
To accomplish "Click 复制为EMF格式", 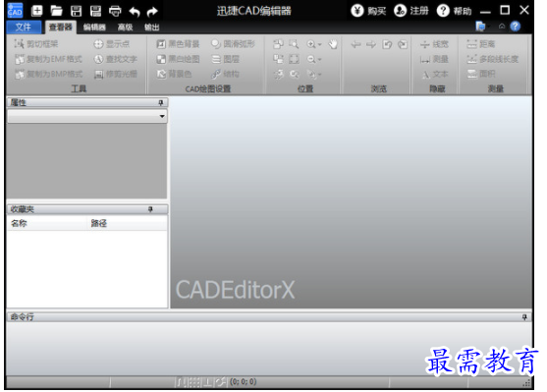I will pyautogui.click(x=48, y=59).
